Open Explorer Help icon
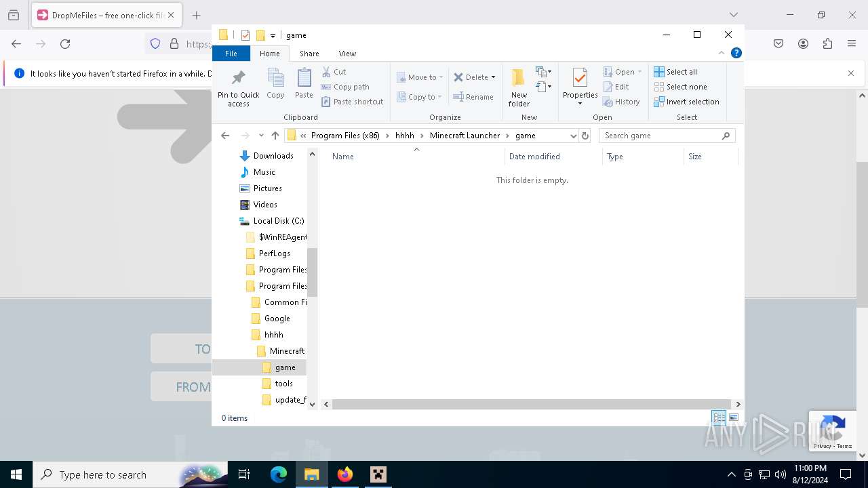 [x=736, y=53]
